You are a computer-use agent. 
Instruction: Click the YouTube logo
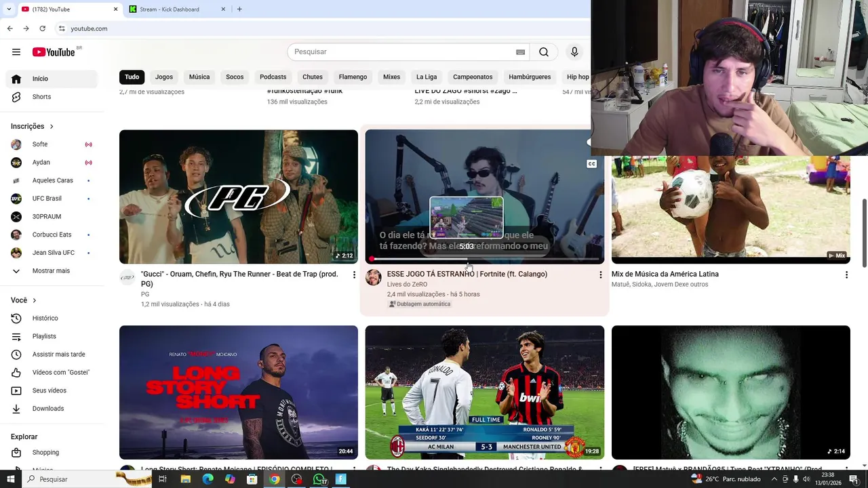[54, 52]
